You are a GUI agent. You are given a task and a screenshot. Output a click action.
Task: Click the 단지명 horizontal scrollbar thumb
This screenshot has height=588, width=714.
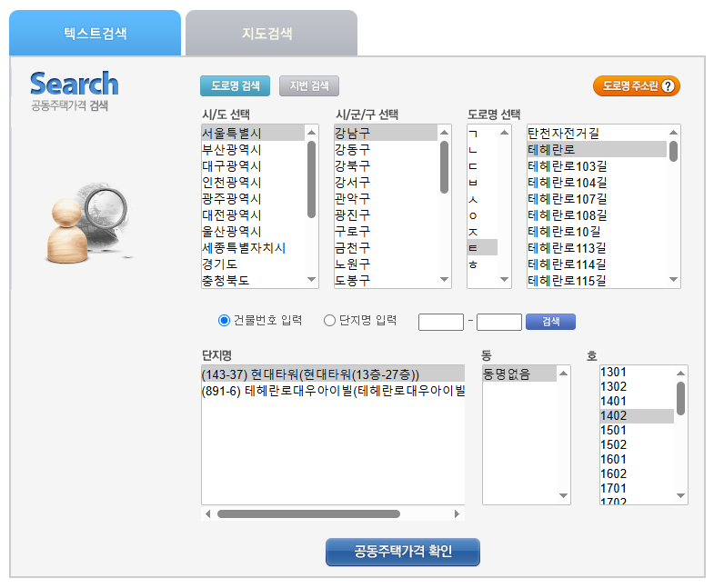[308, 513]
